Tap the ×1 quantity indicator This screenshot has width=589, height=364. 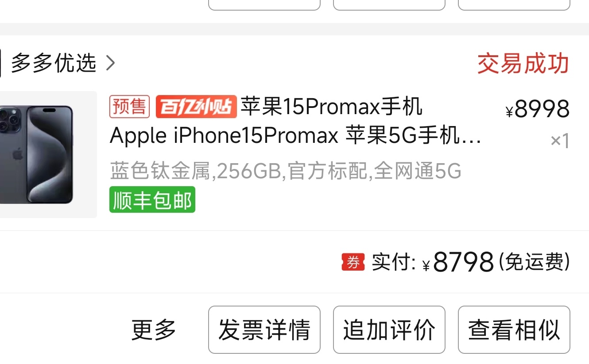560,141
